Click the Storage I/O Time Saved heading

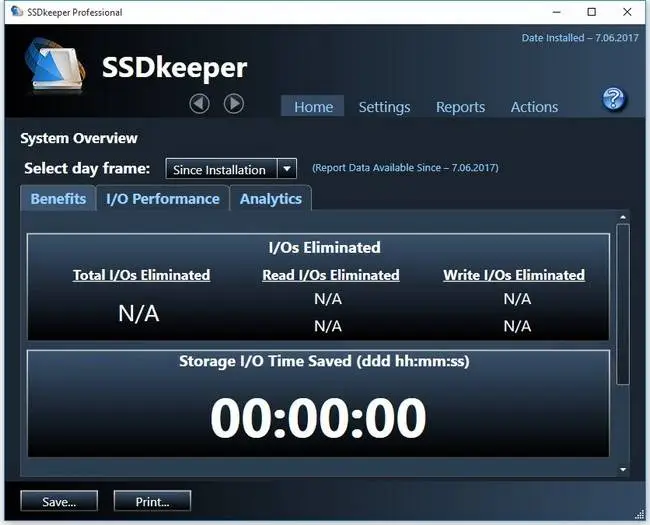[x=324, y=361]
